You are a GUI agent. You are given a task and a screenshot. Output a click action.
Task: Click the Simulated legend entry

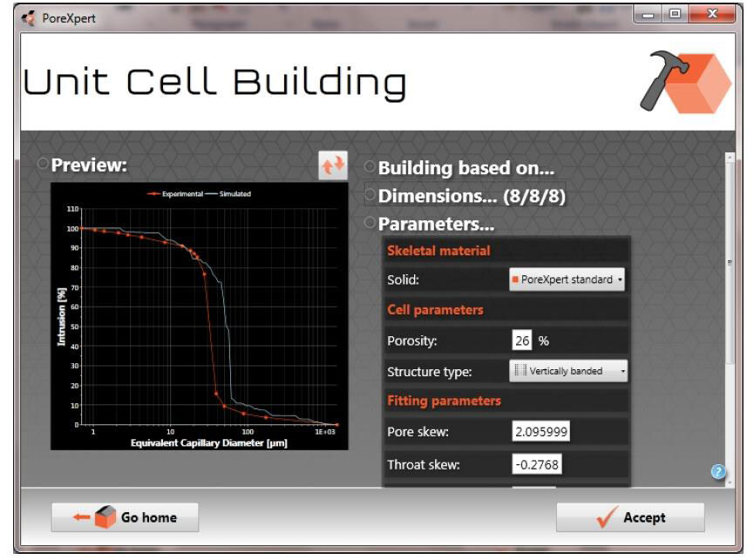click(x=228, y=194)
